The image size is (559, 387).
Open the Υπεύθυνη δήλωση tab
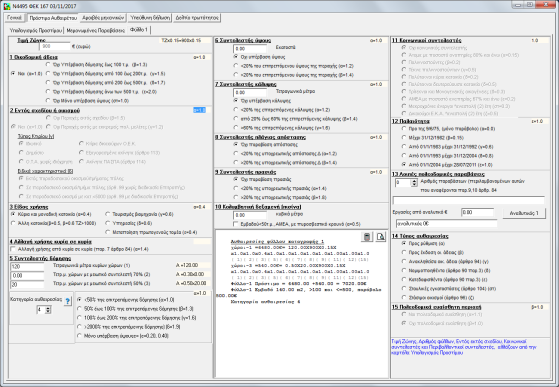[x=150, y=17]
